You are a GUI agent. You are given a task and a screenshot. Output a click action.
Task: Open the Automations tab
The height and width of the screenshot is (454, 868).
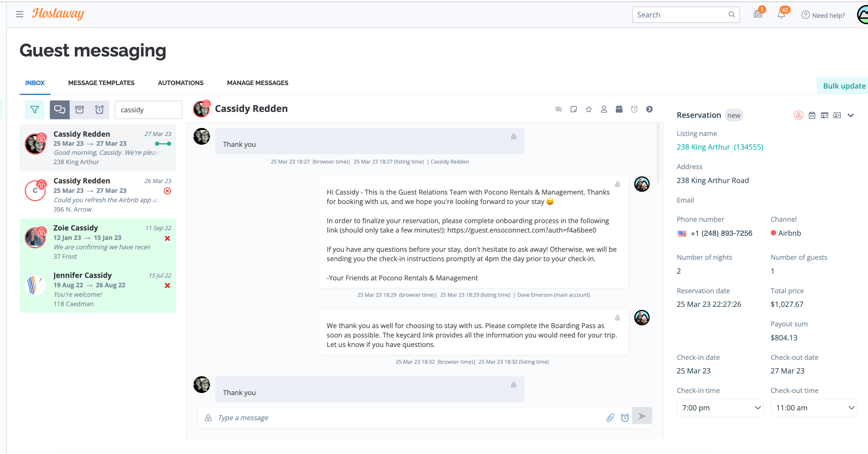pos(180,83)
